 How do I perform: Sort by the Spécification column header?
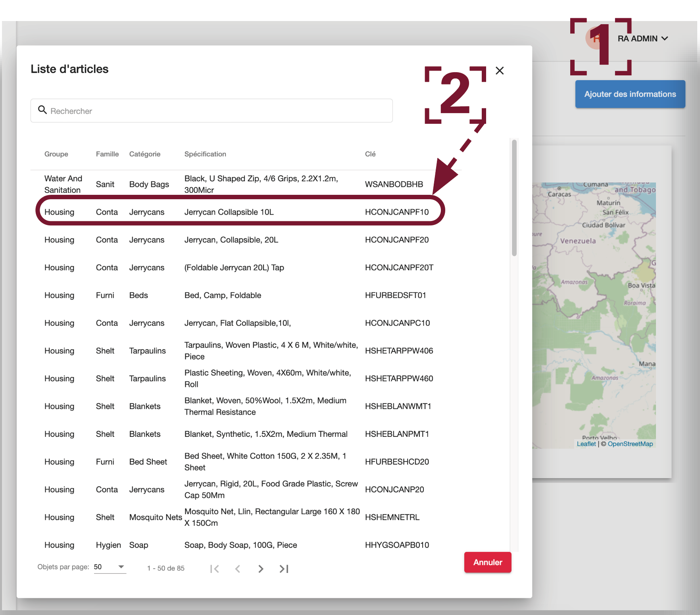(x=205, y=154)
